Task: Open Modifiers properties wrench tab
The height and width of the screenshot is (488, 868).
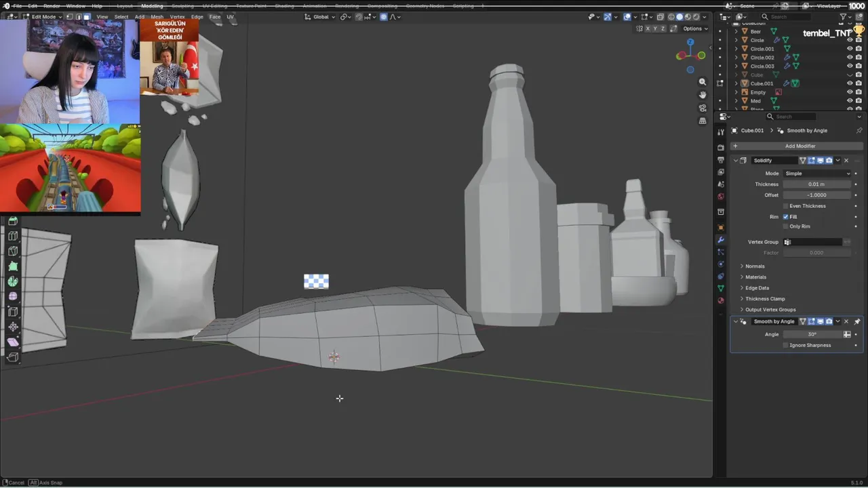Action: (721, 240)
